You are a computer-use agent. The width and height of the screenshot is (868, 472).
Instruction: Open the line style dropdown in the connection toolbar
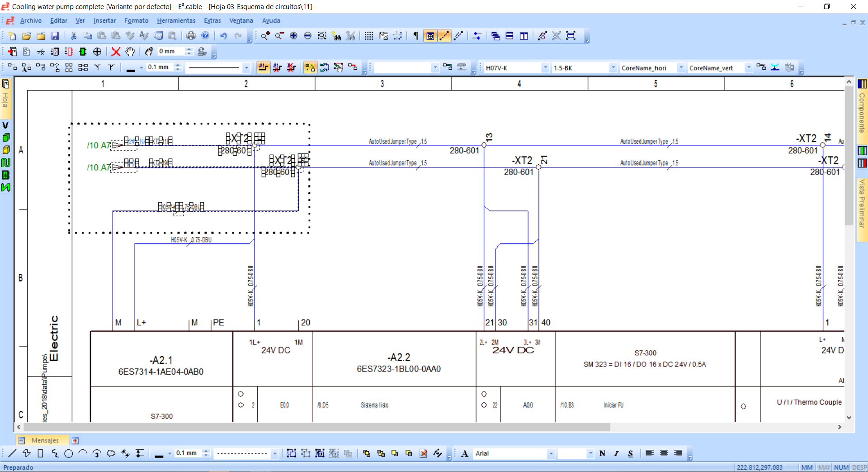pyautogui.click(x=246, y=67)
